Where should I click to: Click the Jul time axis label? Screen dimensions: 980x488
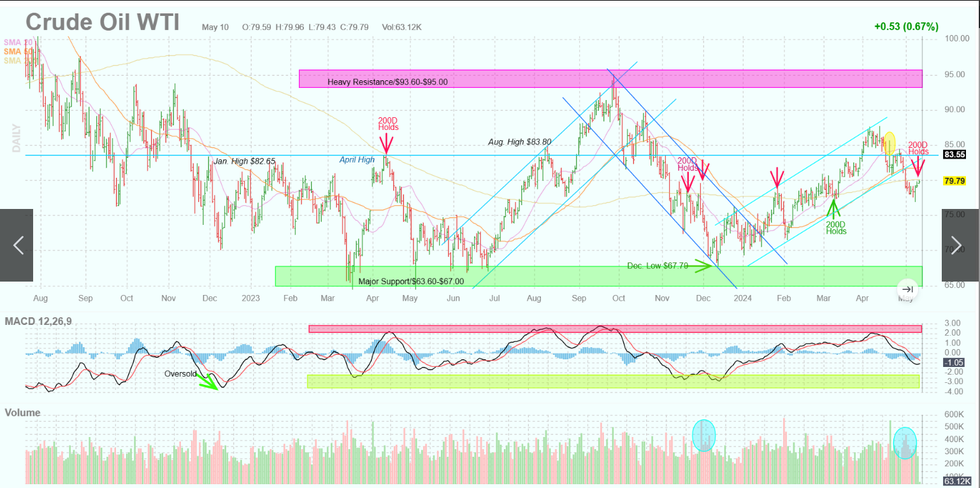pos(493,298)
